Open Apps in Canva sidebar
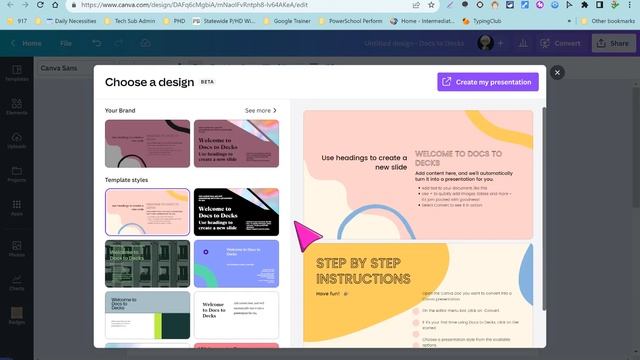The width and height of the screenshot is (640, 360). pyautogui.click(x=17, y=208)
